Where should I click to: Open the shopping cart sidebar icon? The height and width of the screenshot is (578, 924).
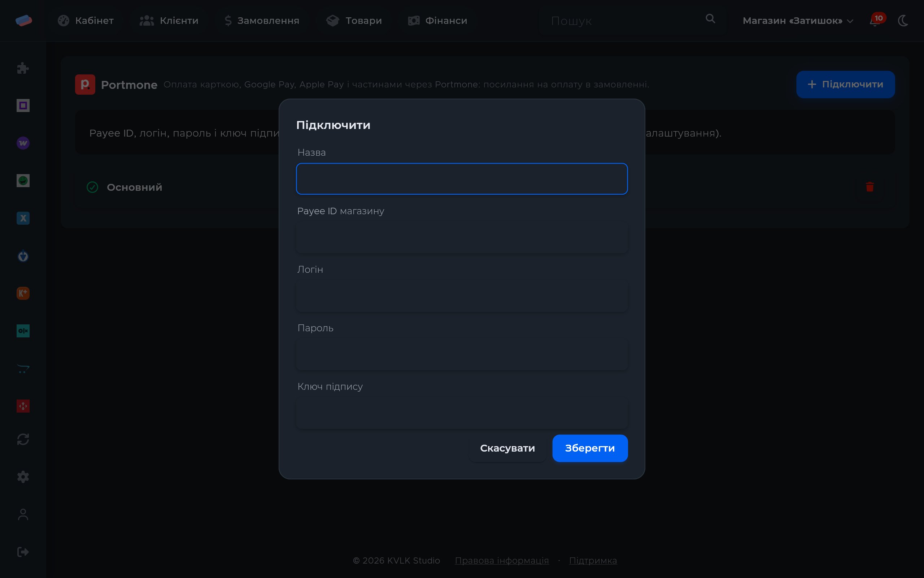click(23, 368)
